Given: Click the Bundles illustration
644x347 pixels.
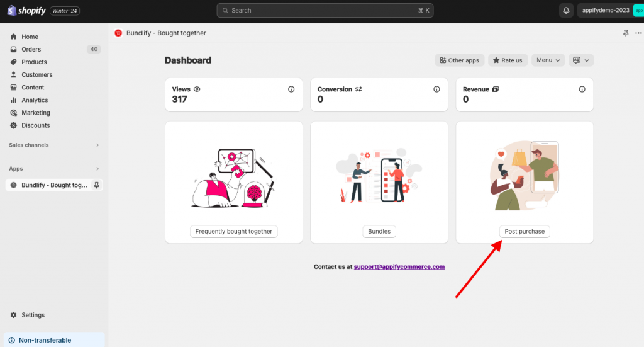Looking at the screenshot, I should tap(379, 176).
